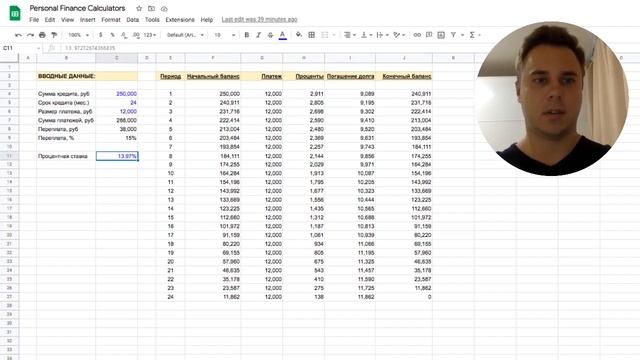
Task: Open the Insert menu
Action: tap(87, 20)
